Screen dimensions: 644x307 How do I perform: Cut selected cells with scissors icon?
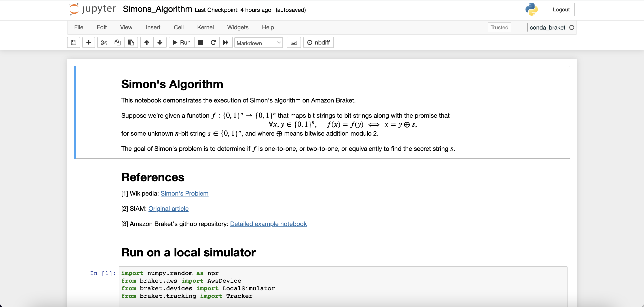tap(104, 43)
